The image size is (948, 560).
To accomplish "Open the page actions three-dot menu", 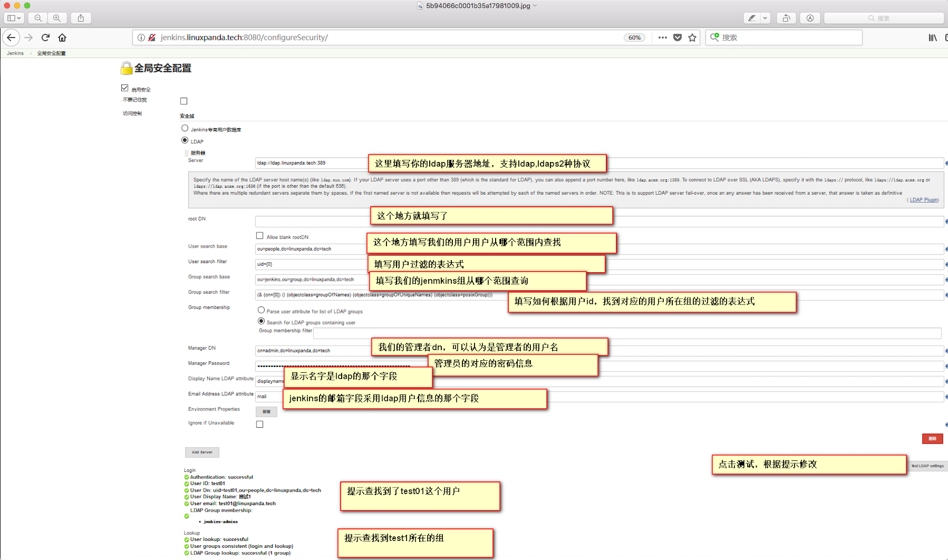I will click(x=662, y=38).
